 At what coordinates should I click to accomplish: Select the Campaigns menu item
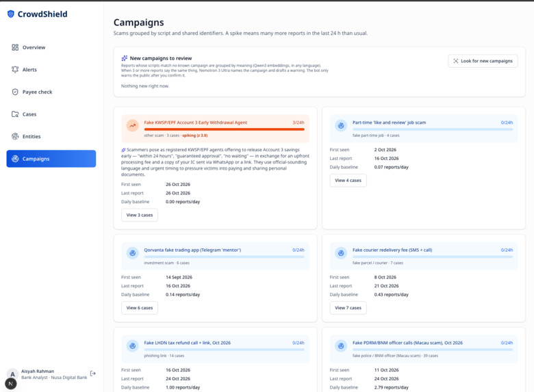pyautogui.click(x=51, y=159)
